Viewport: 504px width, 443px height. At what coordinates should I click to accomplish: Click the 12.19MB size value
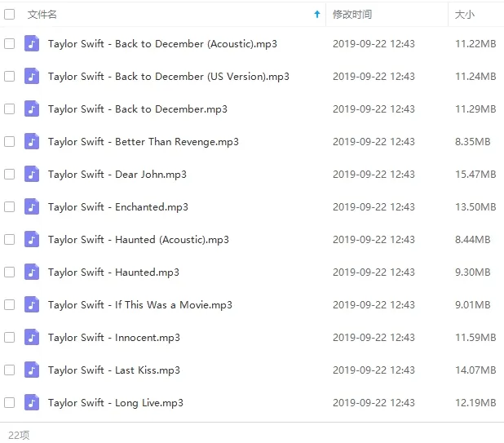point(475,403)
